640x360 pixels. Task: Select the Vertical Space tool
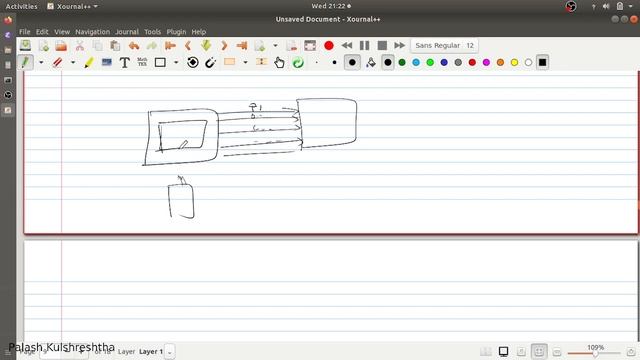click(261, 62)
